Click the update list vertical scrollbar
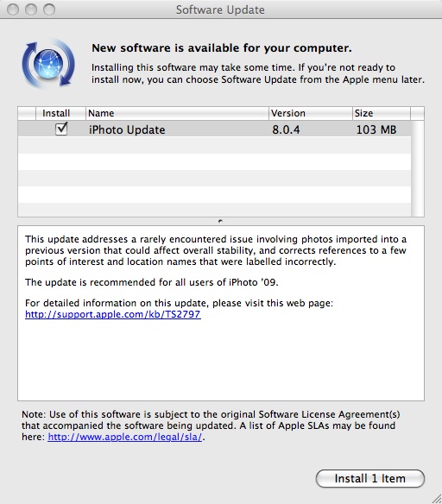This screenshot has height=504, width=442. (418, 168)
